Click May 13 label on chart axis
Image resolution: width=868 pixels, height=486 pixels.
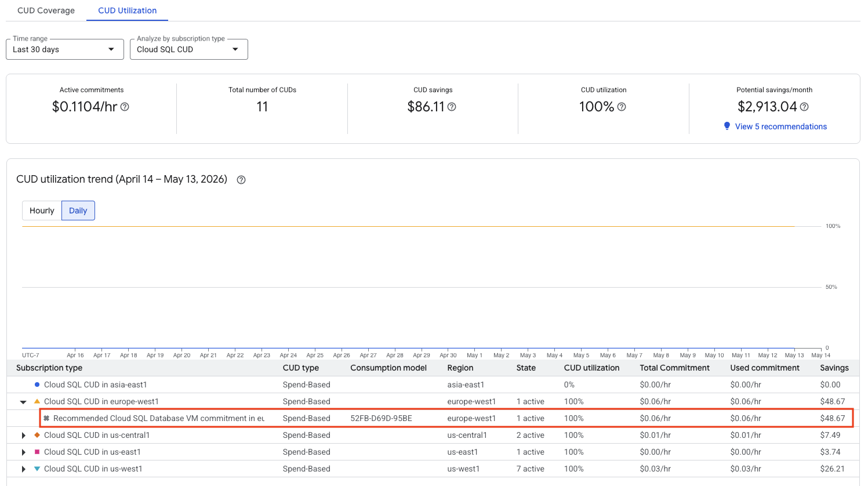pyautogui.click(x=794, y=355)
